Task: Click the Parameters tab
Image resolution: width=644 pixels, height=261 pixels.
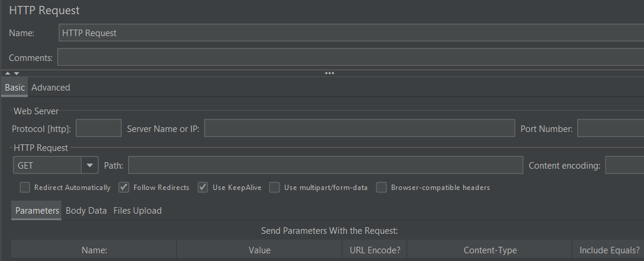Action: coord(37,211)
